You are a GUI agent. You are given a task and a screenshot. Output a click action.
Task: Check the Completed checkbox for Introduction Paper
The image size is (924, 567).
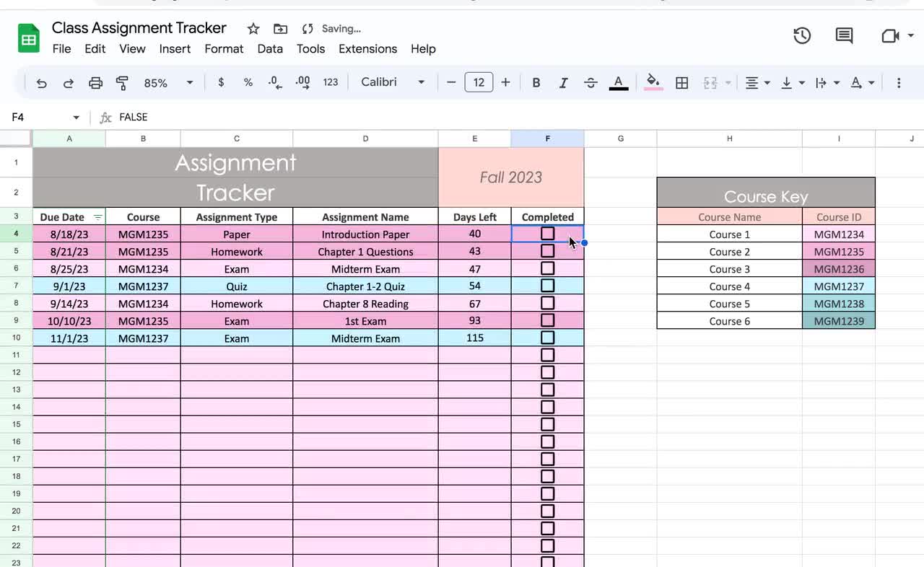pyautogui.click(x=547, y=233)
